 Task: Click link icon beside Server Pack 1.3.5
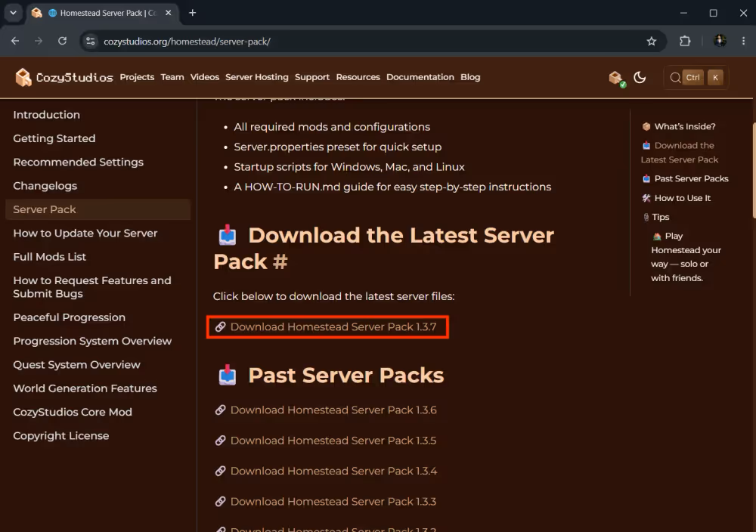click(220, 441)
